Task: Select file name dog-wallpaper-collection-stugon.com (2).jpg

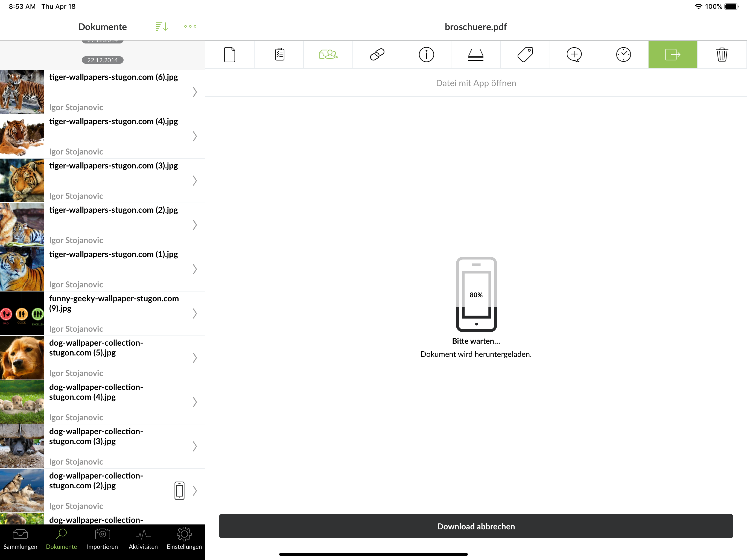Action: pos(96,480)
